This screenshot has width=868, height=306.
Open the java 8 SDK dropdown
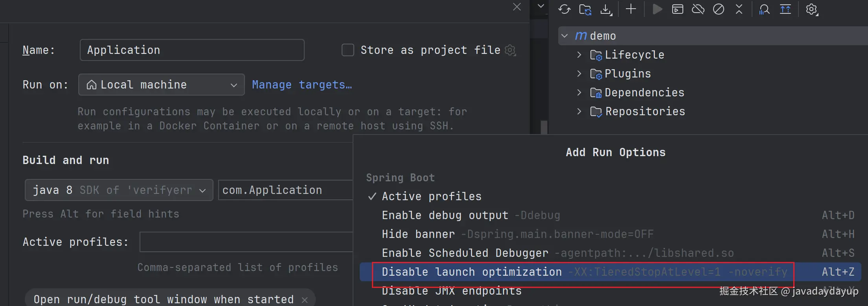[119, 190]
